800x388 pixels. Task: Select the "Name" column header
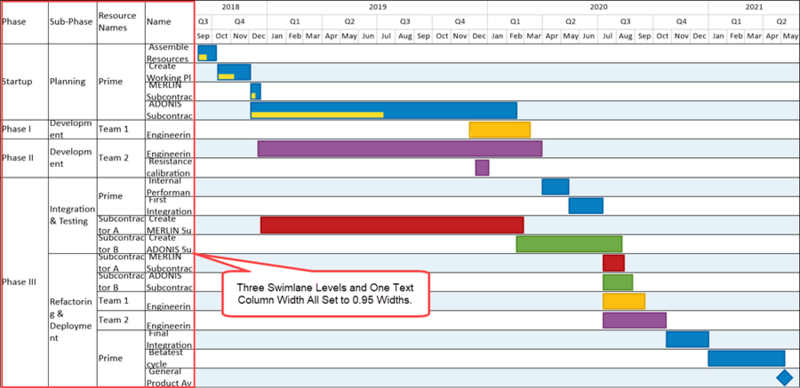click(x=169, y=22)
